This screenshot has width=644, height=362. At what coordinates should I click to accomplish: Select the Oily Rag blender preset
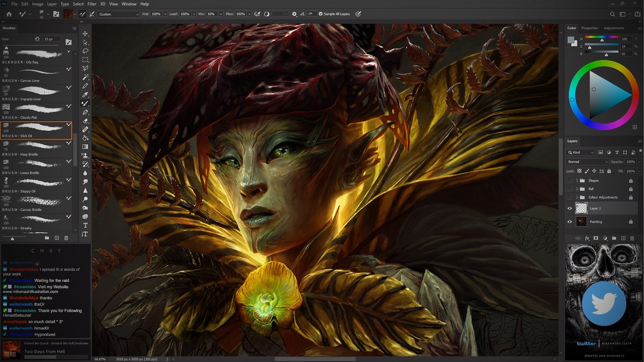37,57
